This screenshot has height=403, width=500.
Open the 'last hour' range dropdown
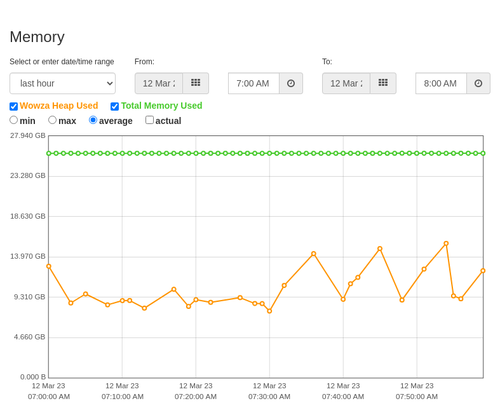(x=63, y=83)
